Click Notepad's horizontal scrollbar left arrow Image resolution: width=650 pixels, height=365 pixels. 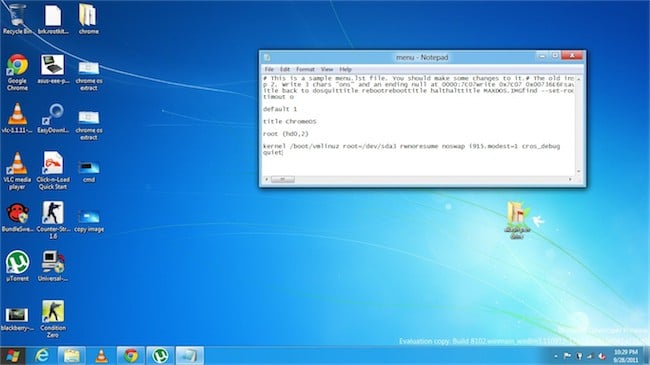(x=267, y=179)
